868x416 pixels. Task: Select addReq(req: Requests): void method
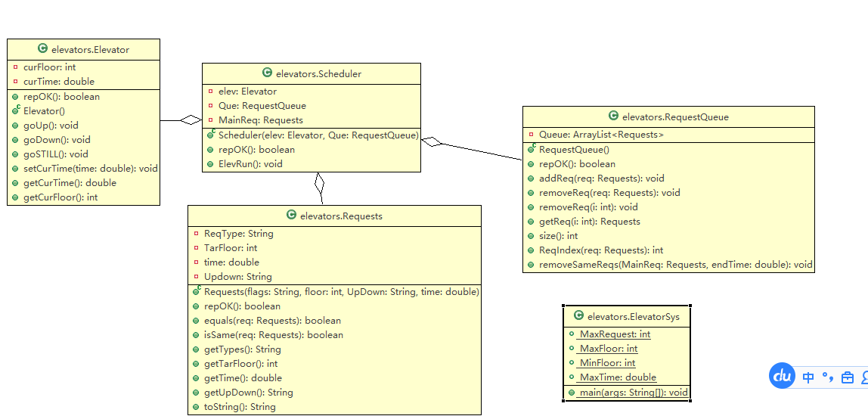click(601, 179)
